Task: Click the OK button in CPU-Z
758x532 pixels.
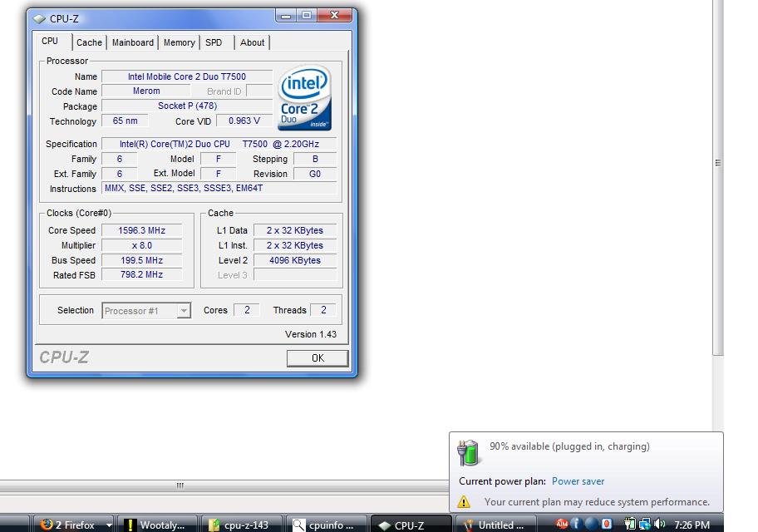Action: (x=317, y=358)
